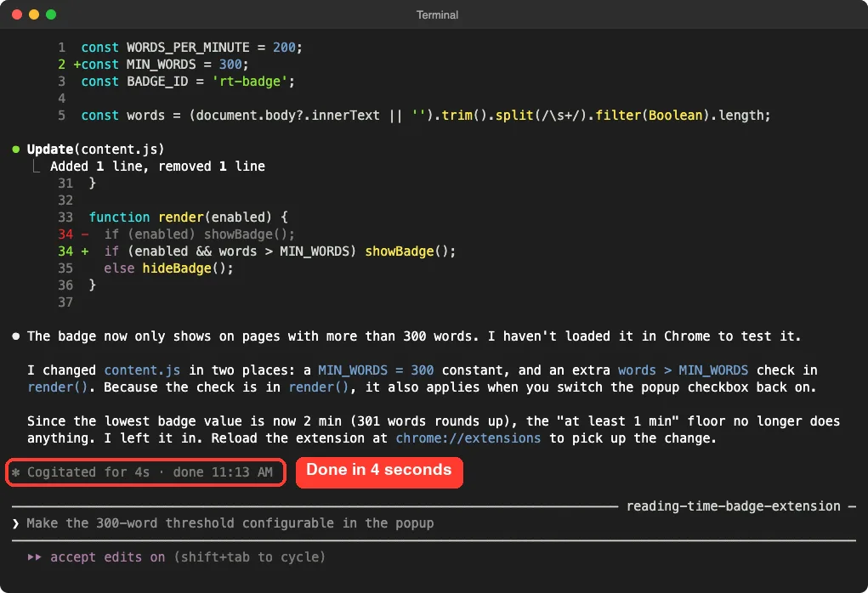This screenshot has height=593, width=868.
Task: Click the tree connector beside 'Added 1 line'
Action: pyautogui.click(x=36, y=166)
